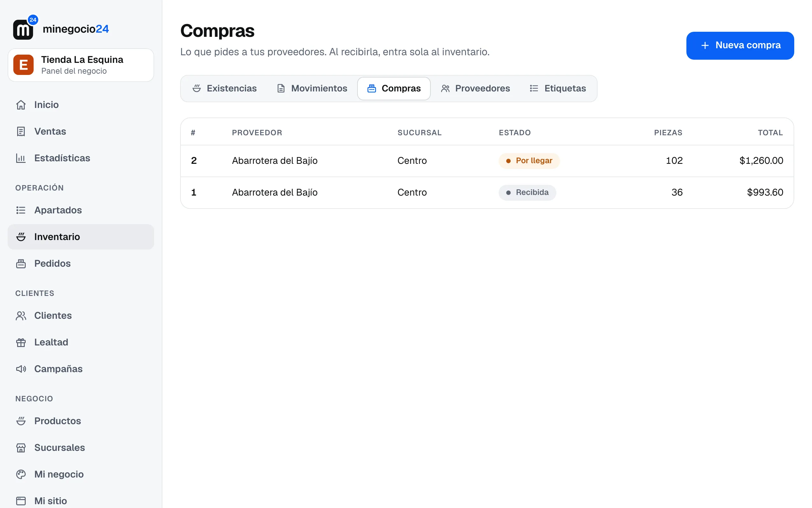
Task: Click the 102 piezas value
Action: click(x=674, y=161)
